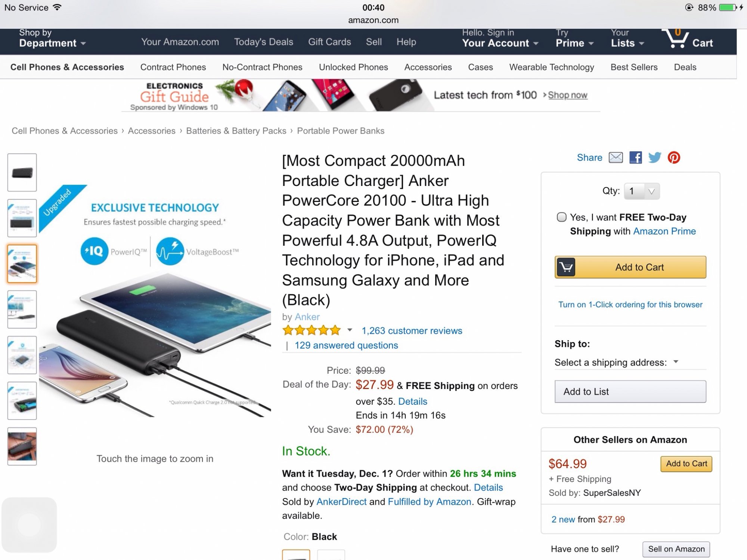Share the product on Facebook
The width and height of the screenshot is (747, 560).
635,158
